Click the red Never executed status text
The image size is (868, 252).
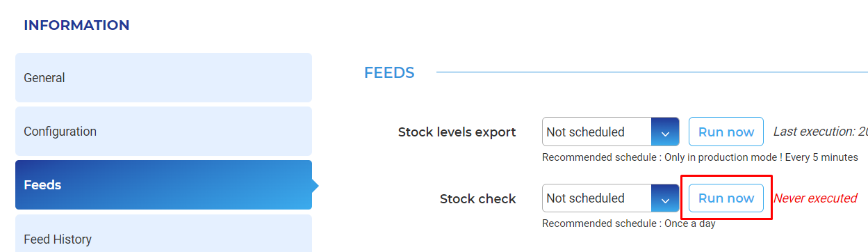coord(815,198)
